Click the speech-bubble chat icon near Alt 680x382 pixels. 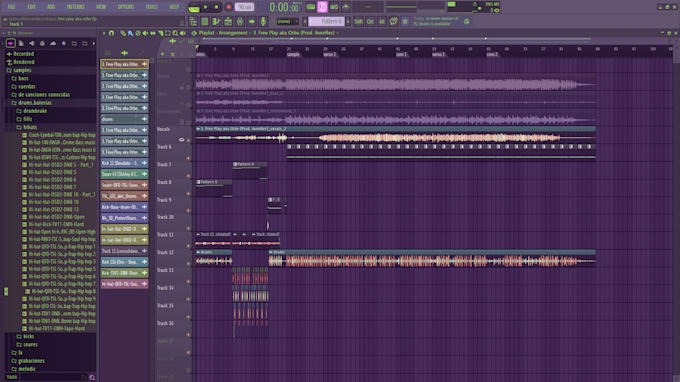pos(393,21)
